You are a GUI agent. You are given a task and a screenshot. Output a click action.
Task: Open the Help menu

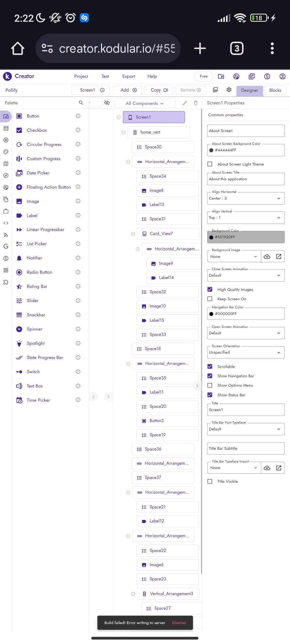pyautogui.click(x=152, y=76)
